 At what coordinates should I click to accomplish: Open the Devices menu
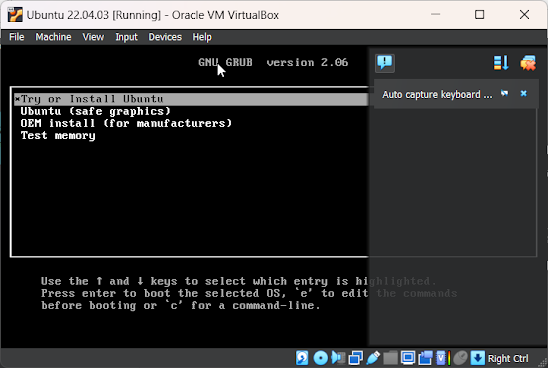pos(165,37)
